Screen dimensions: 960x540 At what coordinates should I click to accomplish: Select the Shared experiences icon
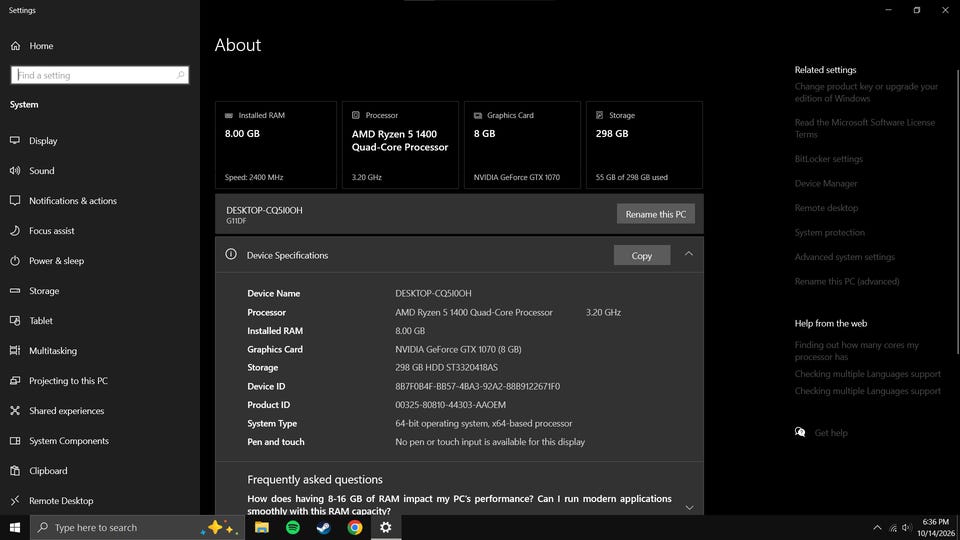(15, 410)
